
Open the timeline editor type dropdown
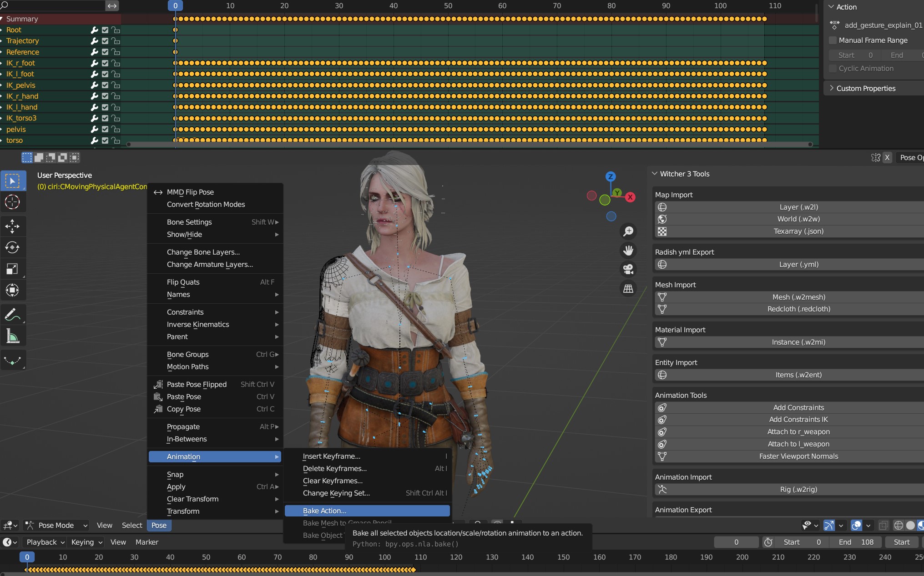[x=10, y=542]
